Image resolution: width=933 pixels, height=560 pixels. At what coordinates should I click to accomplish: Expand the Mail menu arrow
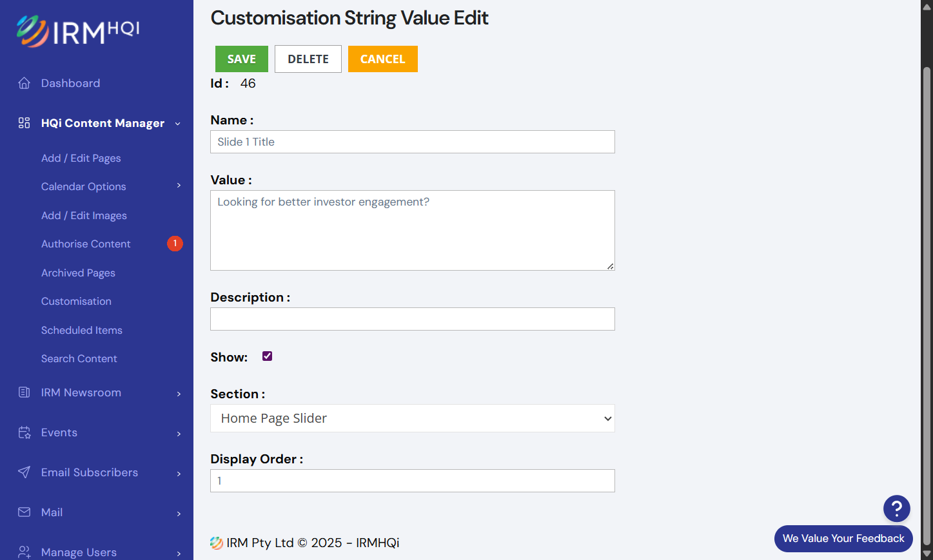[x=179, y=514]
